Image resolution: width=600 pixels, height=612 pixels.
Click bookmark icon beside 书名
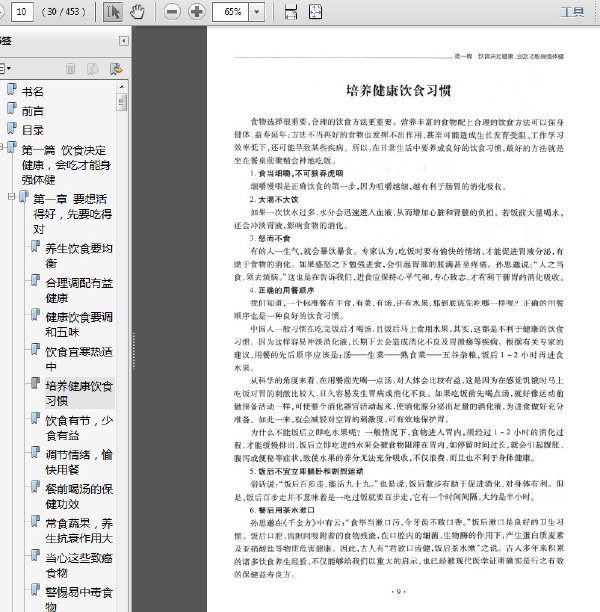[x=12, y=89]
